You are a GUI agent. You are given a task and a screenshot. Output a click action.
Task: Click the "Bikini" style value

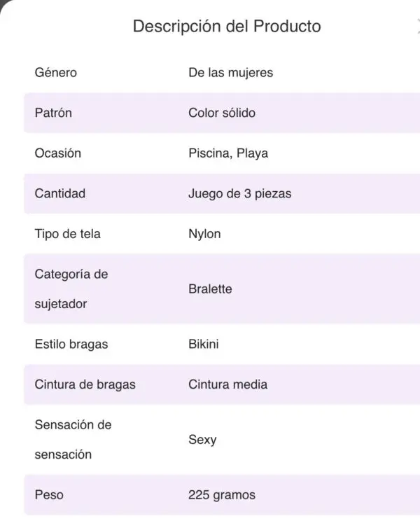click(x=204, y=345)
